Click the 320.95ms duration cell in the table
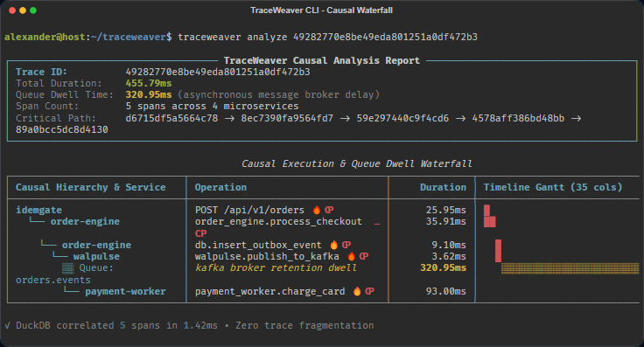The width and height of the screenshot is (644, 347). click(x=443, y=267)
